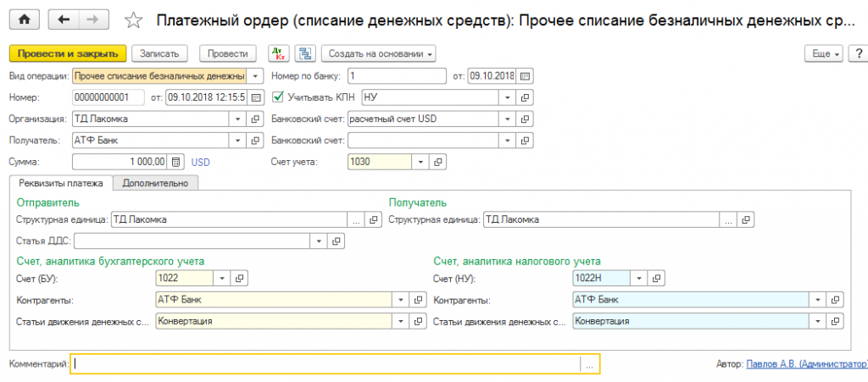The width and height of the screenshot is (868, 382).
Task: Choose recipient Структурная единица via ellipsis button
Action: coord(727,219)
